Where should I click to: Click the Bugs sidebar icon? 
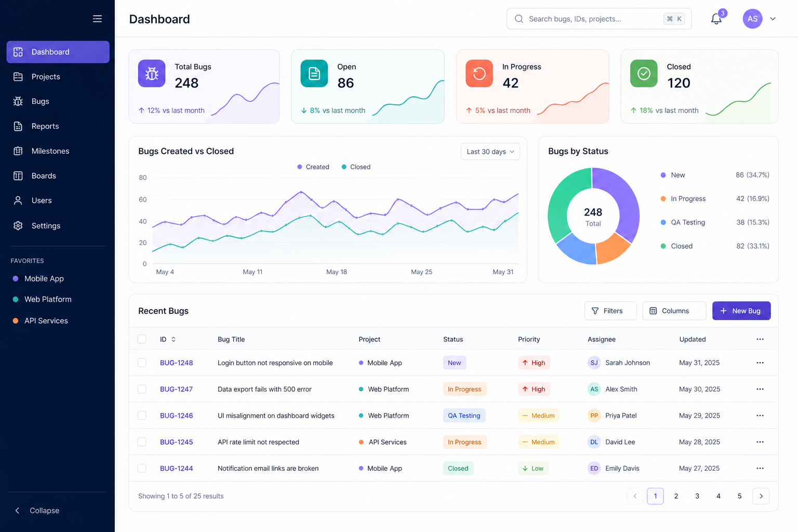click(18, 101)
